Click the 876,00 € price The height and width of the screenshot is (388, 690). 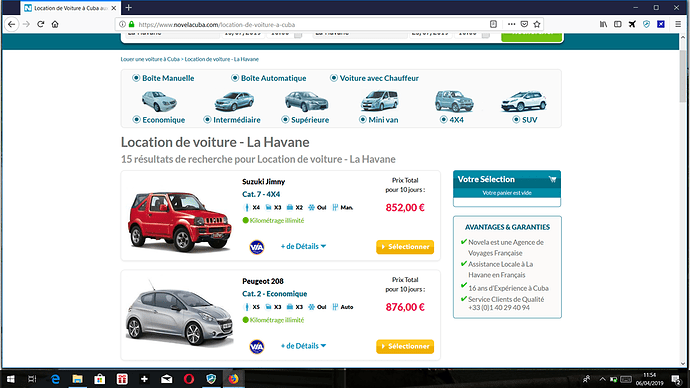405,307
